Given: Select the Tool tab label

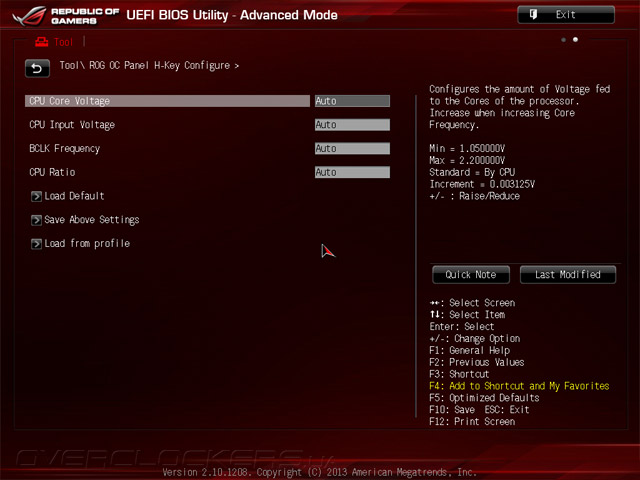Looking at the screenshot, I should [x=63, y=42].
